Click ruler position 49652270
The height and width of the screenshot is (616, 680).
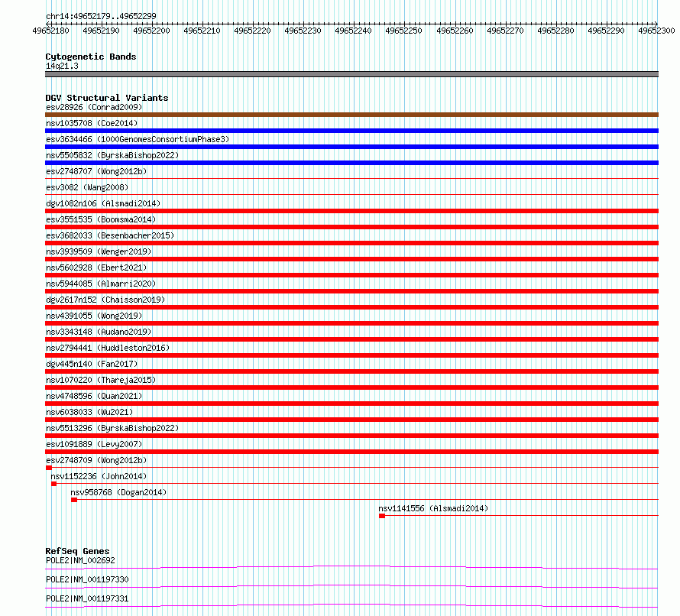[505, 31]
